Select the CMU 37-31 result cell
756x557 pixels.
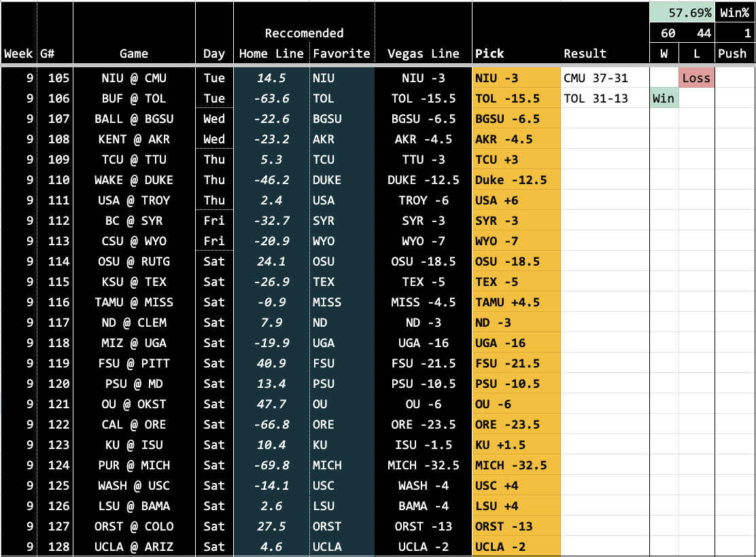[604, 78]
